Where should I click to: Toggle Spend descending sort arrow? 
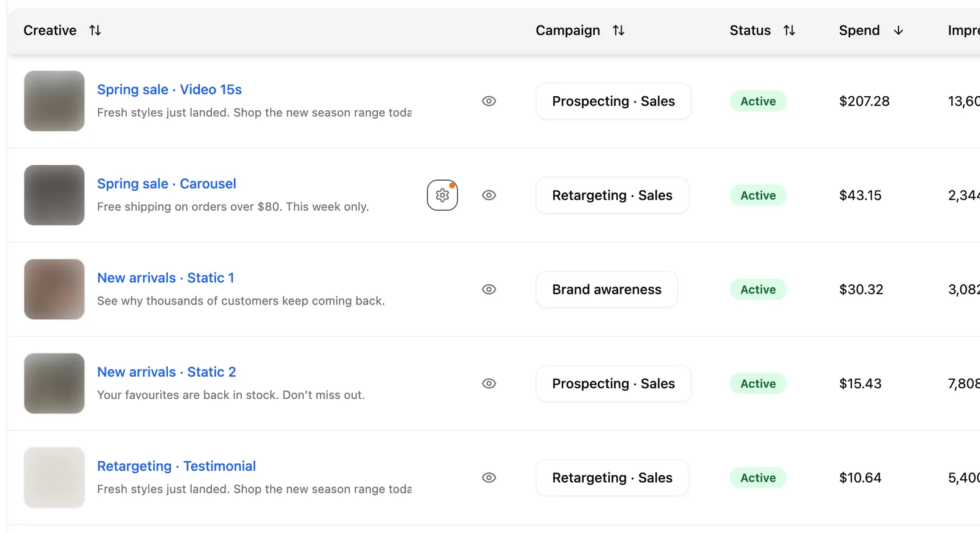(899, 30)
